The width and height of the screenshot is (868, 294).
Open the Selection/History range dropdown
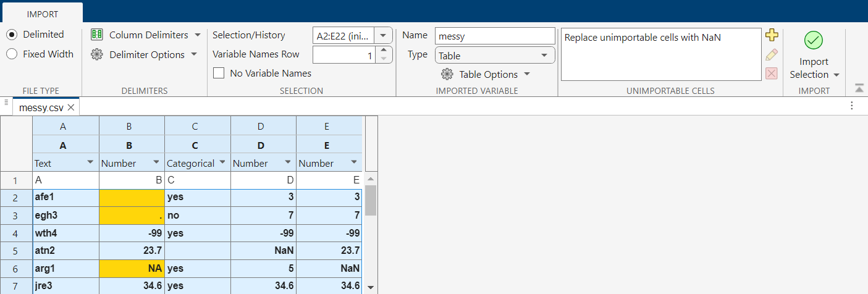pos(383,36)
